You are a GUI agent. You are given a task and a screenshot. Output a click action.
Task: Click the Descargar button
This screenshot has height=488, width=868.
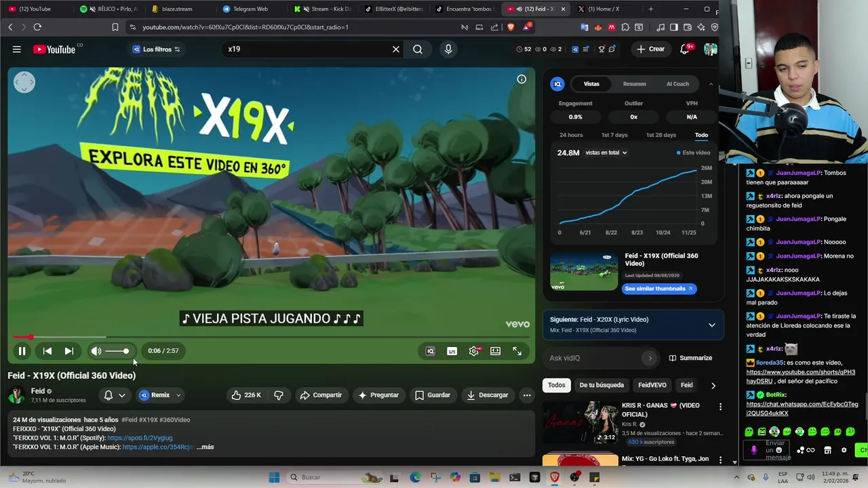[487, 395]
